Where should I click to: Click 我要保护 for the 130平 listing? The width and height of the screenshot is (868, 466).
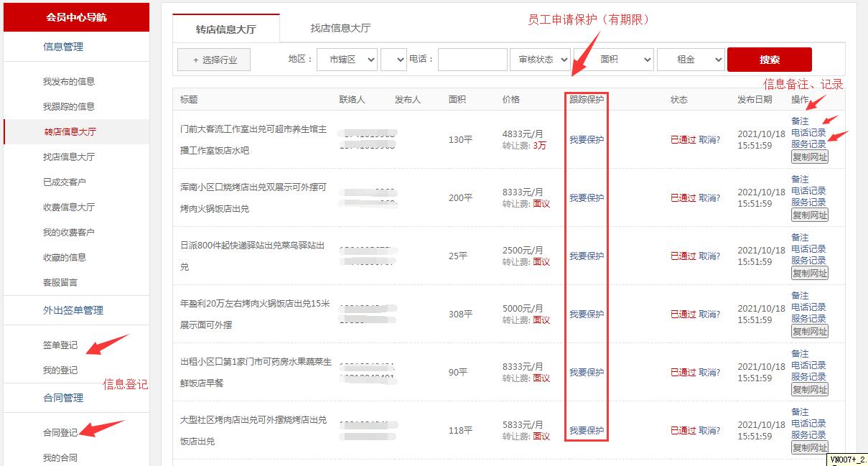pyautogui.click(x=587, y=140)
